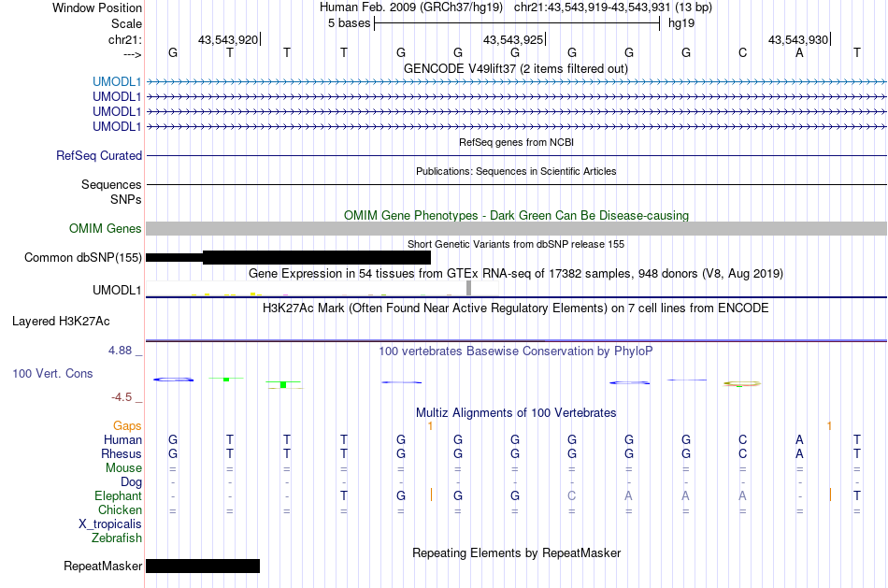The width and height of the screenshot is (888, 588).
Task: Click 'Short Genetic Variants from dbSNP release 155'
Action: 516,244
